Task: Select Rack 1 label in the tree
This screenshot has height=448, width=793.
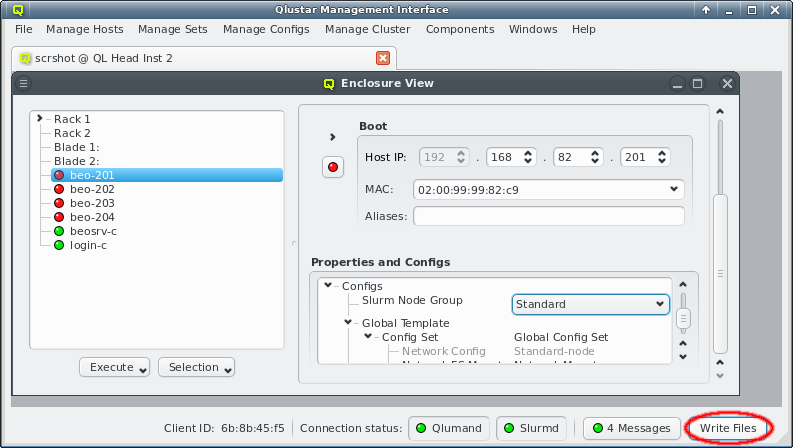Action: click(x=72, y=119)
